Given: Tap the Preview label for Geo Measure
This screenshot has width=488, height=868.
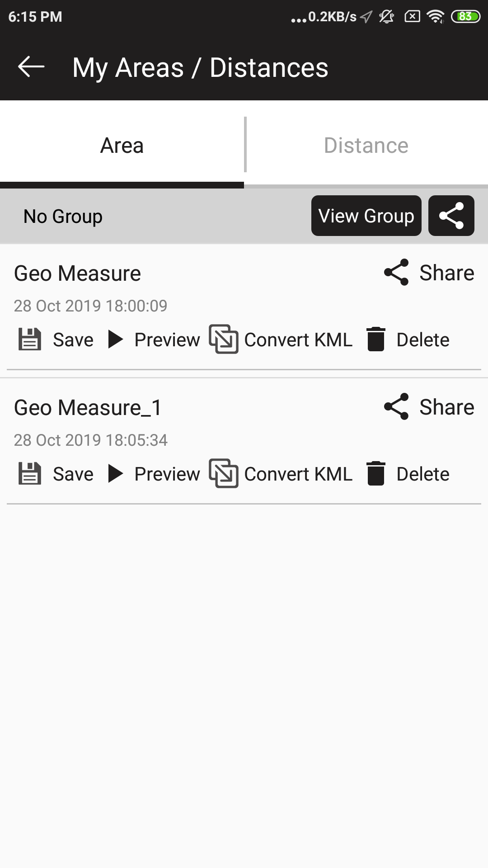Looking at the screenshot, I should coord(167,340).
